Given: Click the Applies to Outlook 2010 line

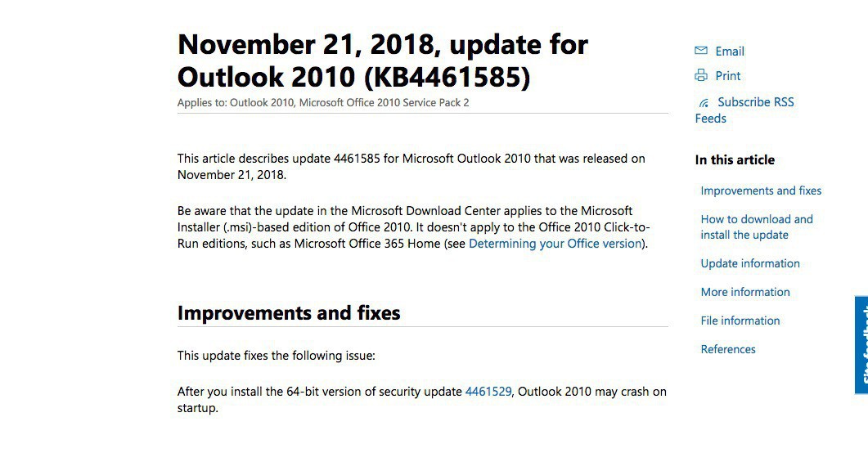Looking at the screenshot, I should click(x=323, y=103).
